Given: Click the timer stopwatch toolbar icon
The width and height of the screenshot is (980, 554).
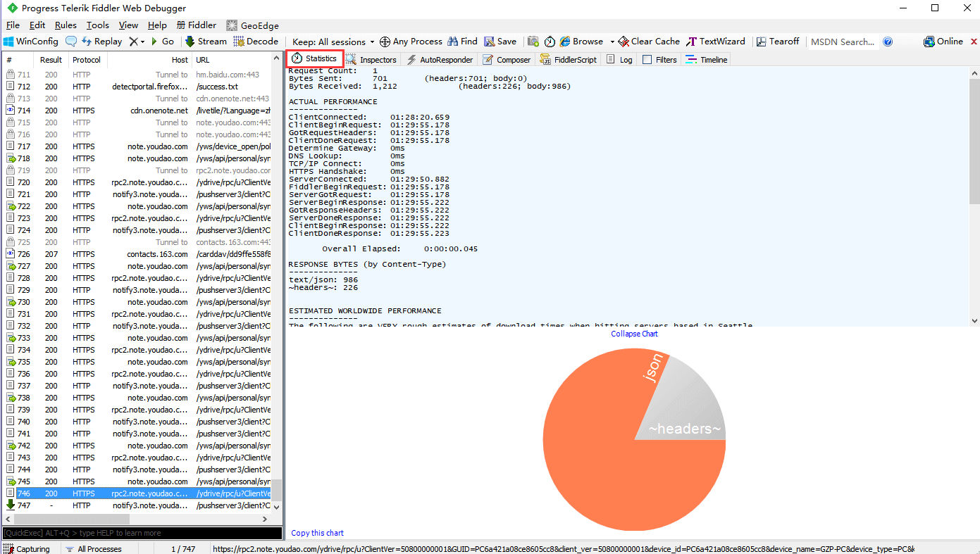Looking at the screenshot, I should coord(550,42).
